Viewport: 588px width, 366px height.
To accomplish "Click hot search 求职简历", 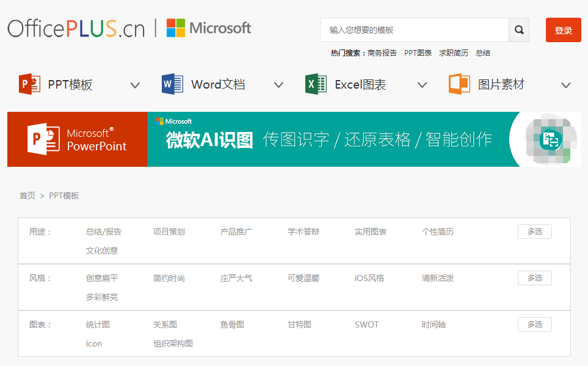I will tap(454, 53).
